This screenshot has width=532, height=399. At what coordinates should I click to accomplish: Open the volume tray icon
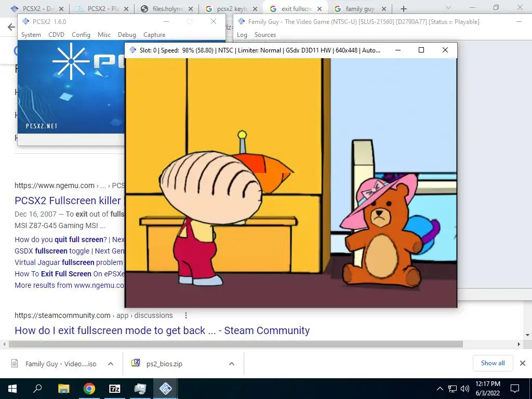point(465,389)
